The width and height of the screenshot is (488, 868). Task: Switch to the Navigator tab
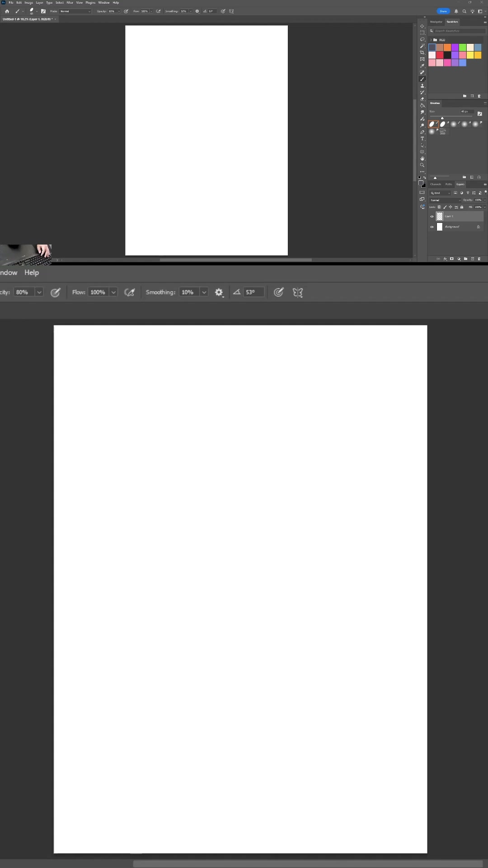point(436,22)
